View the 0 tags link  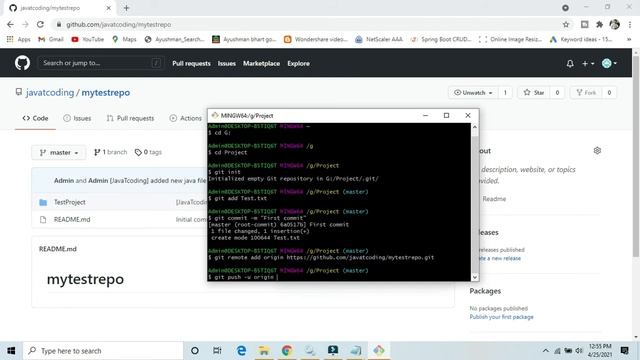pyautogui.click(x=148, y=152)
